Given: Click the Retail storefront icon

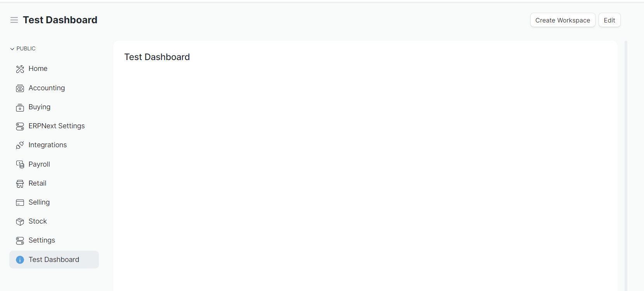Looking at the screenshot, I should point(20,183).
